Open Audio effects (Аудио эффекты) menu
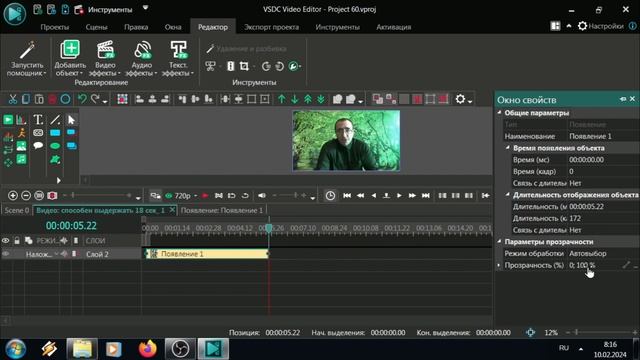 [142, 58]
